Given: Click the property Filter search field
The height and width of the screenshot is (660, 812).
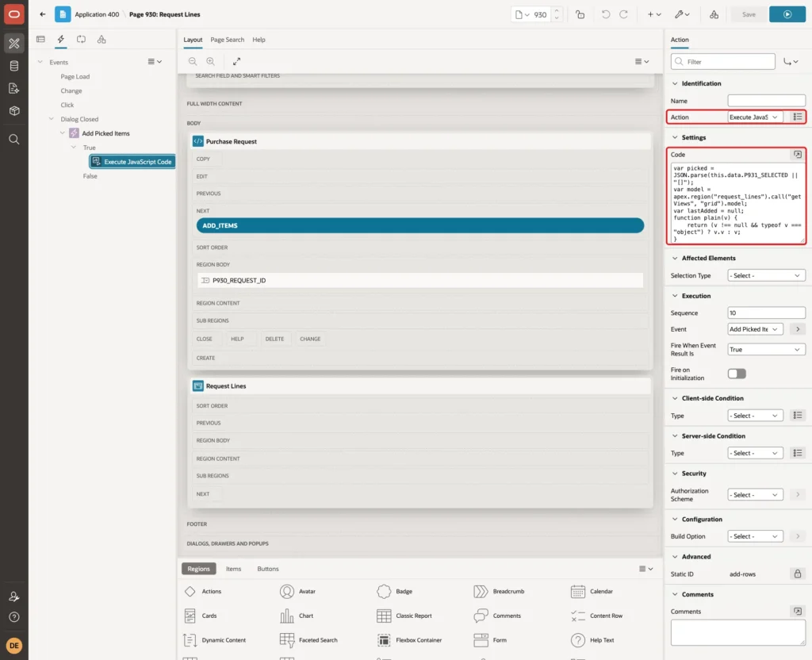Looking at the screenshot, I should [723, 62].
